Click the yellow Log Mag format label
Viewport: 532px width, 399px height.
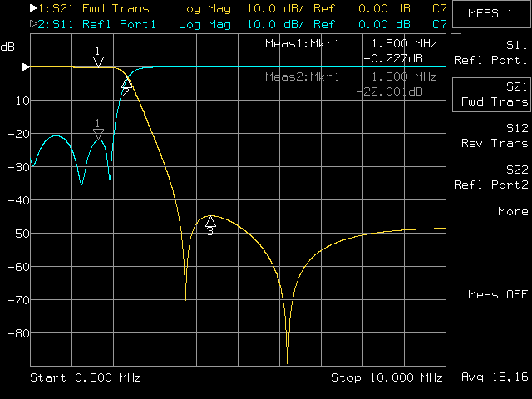(x=204, y=8)
